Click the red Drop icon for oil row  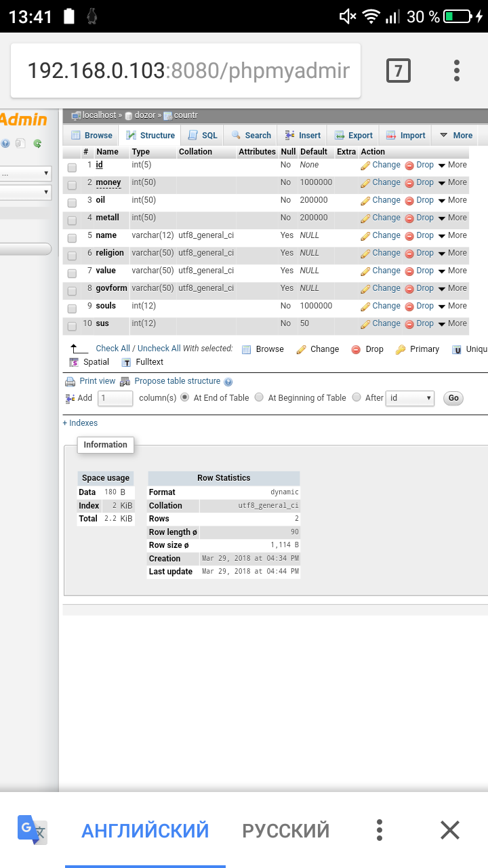[409, 201]
